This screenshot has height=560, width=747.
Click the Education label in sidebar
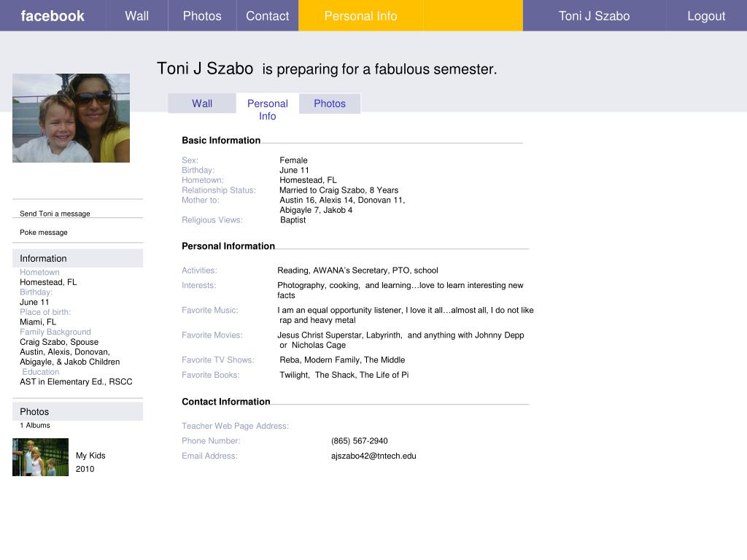pos(41,372)
